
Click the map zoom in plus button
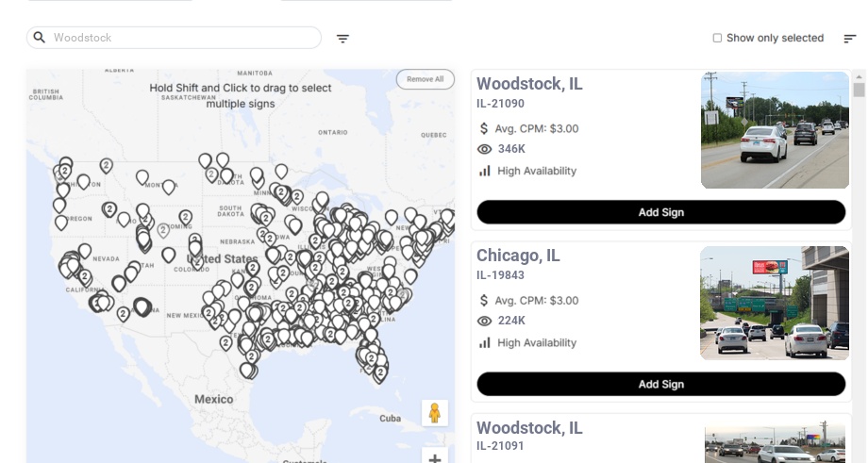435,457
